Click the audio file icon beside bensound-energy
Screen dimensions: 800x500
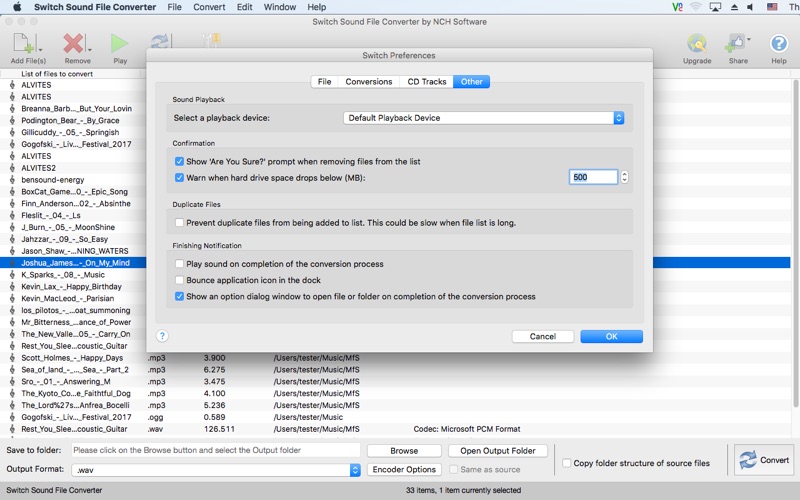12,180
